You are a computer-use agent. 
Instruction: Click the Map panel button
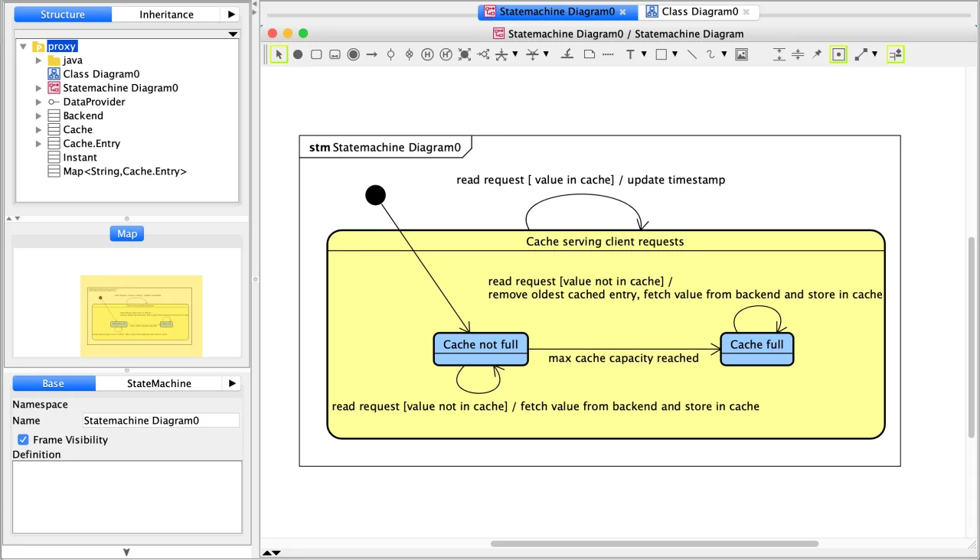pyautogui.click(x=127, y=233)
